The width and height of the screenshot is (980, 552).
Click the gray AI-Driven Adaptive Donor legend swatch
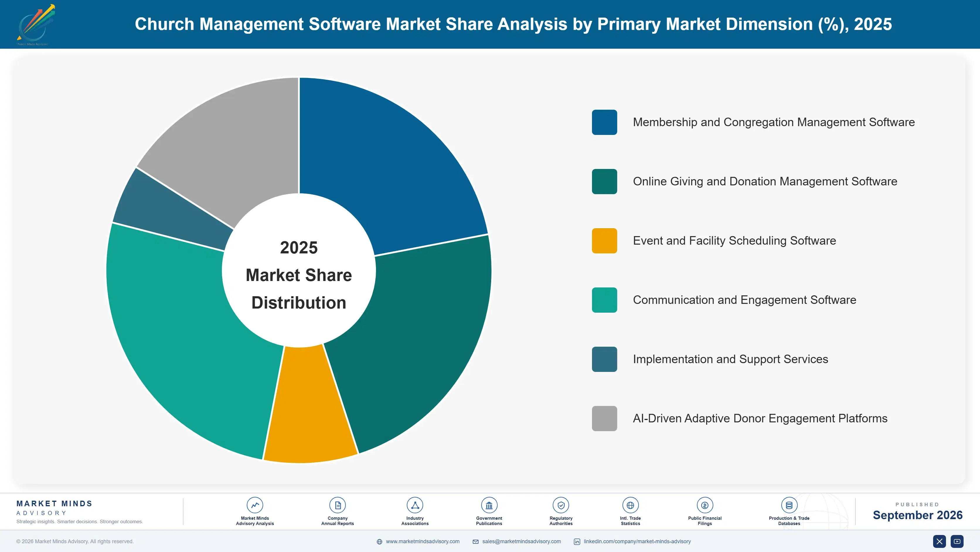pos(604,418)
